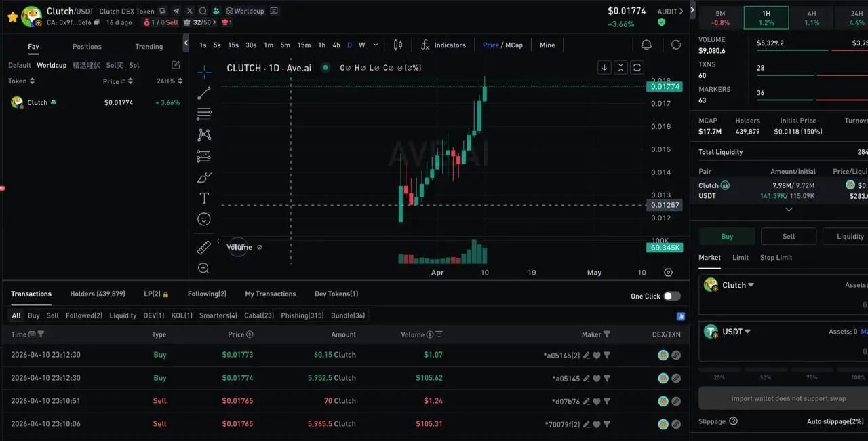868x441 pixels.
Task: Select the ruler measure tool
Action: click(x=204, y=248)
